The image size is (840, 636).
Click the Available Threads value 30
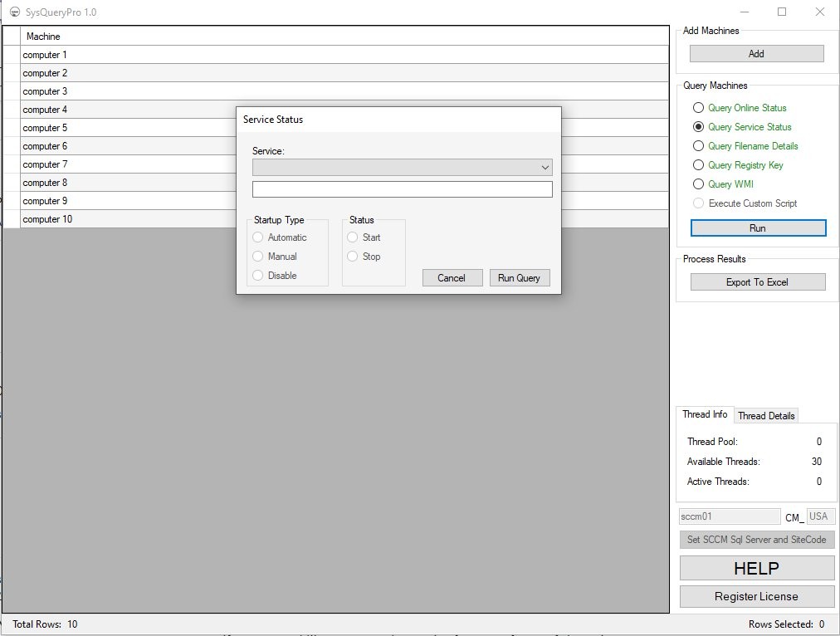pos(817,462)
